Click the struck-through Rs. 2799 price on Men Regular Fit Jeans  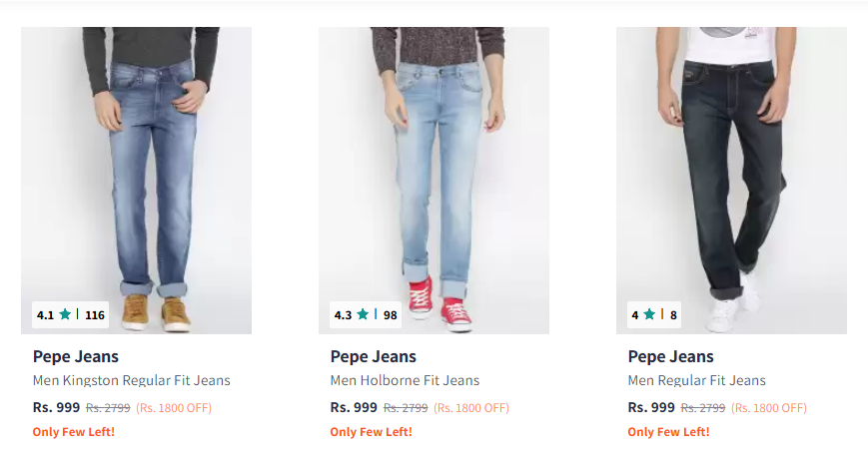703,408
